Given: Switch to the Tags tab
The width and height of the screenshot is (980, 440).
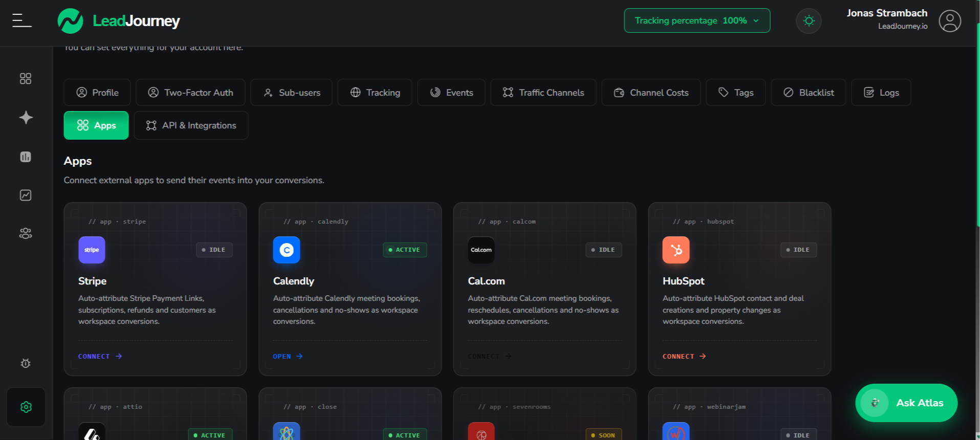Looking at the screenshot, I should [x=736, y=93].
